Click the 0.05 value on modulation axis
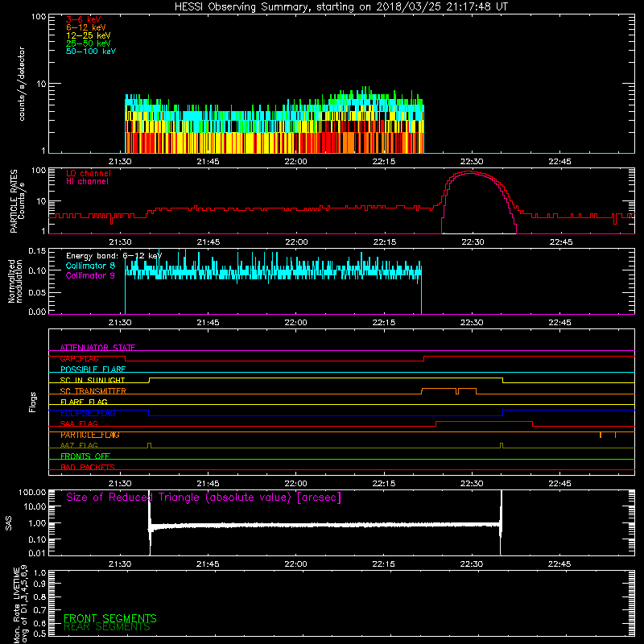The height and width of the screenshot is (644, 644). 37,292
